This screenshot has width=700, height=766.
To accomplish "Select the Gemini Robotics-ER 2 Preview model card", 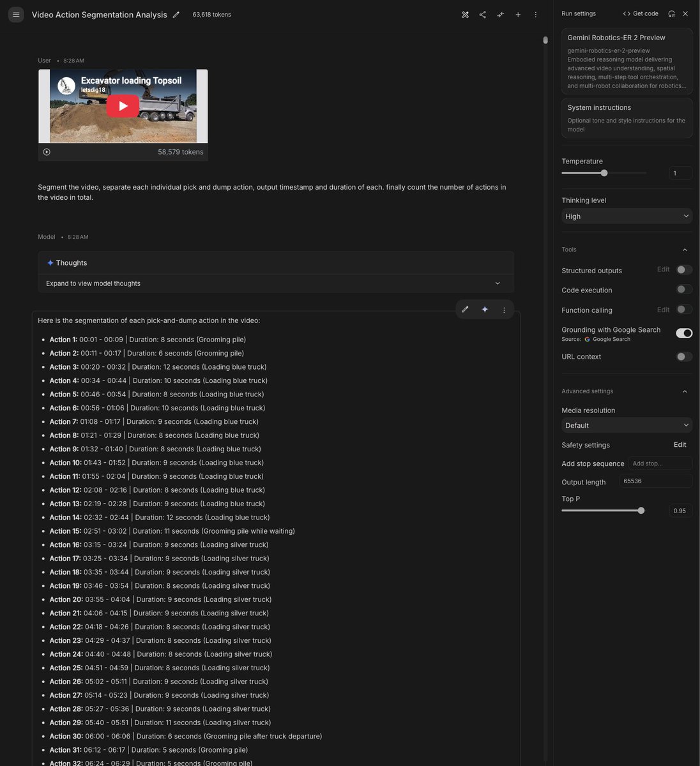I will (x=627, y=62).
